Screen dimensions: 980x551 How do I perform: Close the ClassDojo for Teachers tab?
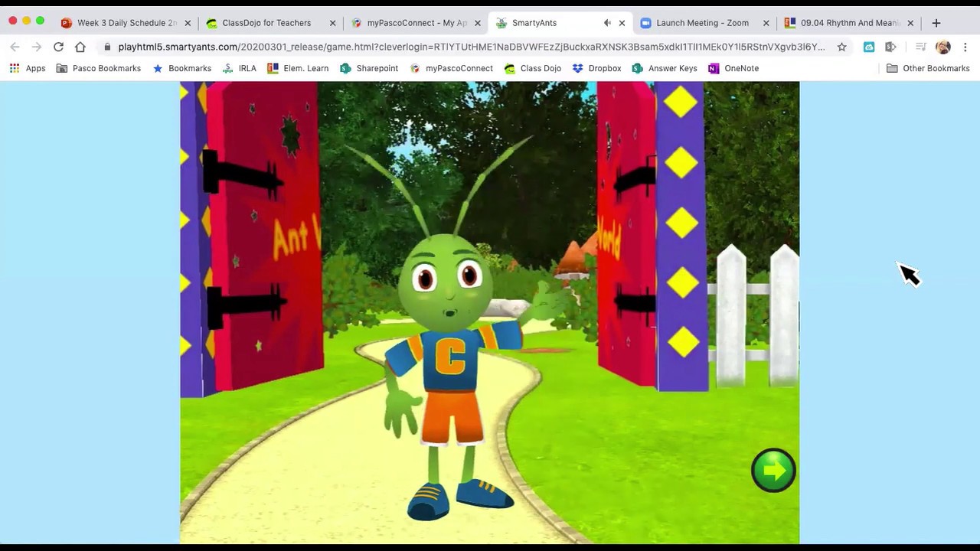tap(332, 23)
